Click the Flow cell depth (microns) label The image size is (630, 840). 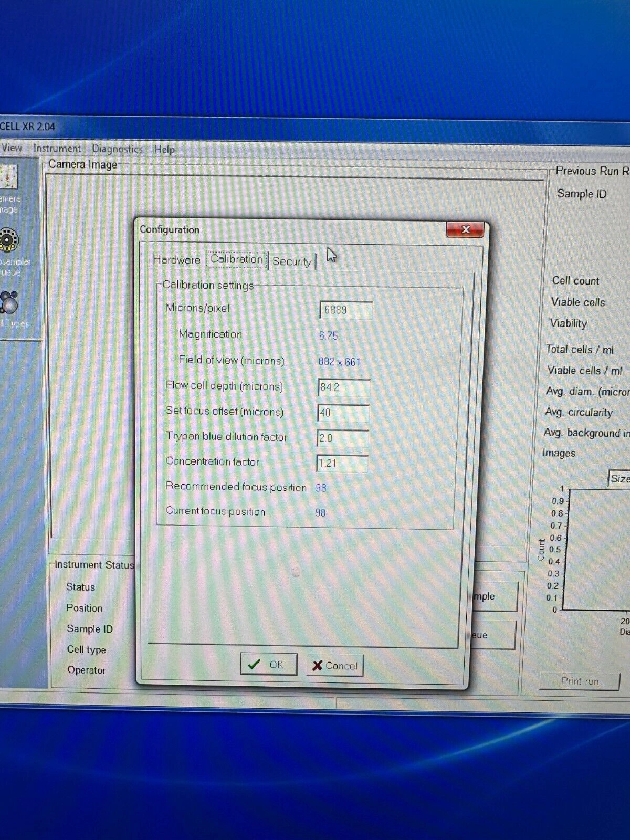[224, 386]
